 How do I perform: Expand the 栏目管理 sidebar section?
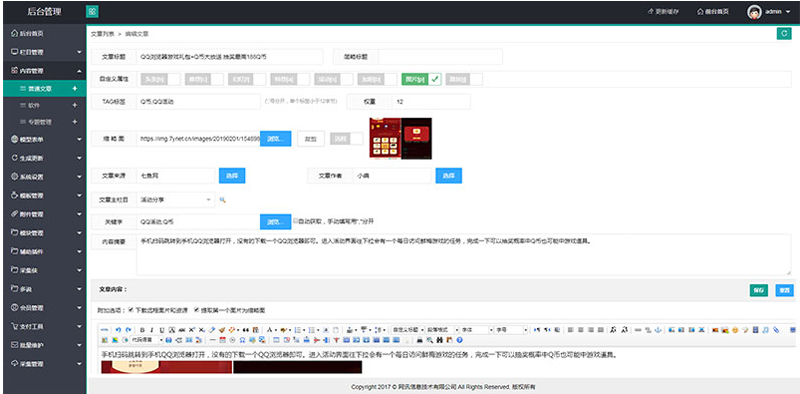click(45, 52)
